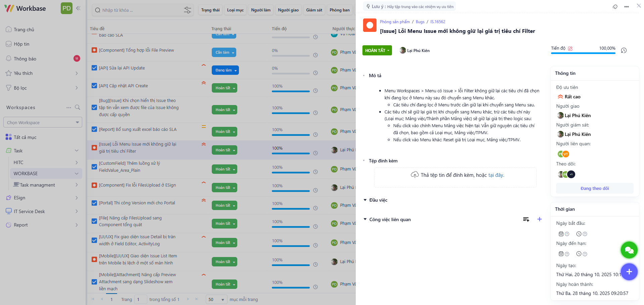Open the Thông báo menu item
This screenshot has height=305, width=644.
point(25,59)
